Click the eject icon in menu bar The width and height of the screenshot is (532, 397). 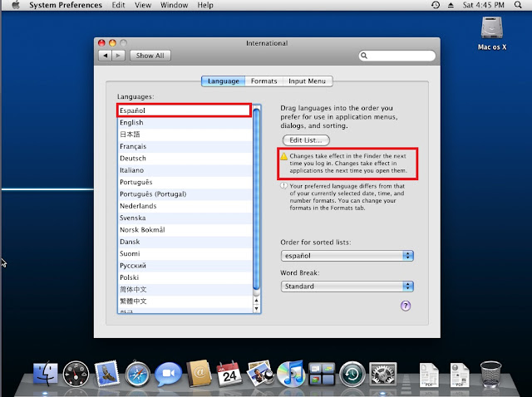[451, 5]
